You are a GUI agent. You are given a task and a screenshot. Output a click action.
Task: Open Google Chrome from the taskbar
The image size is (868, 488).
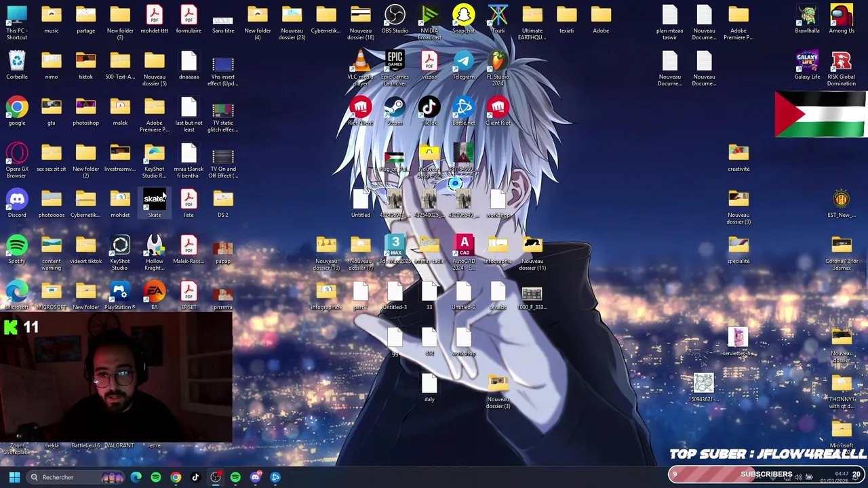pyautogui.click(x=176, y=477)
